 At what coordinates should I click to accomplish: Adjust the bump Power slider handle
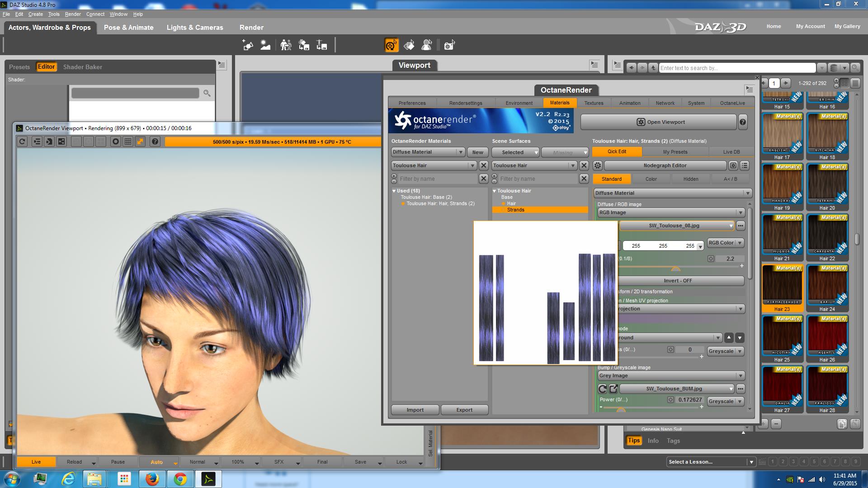tap(621, 409)
